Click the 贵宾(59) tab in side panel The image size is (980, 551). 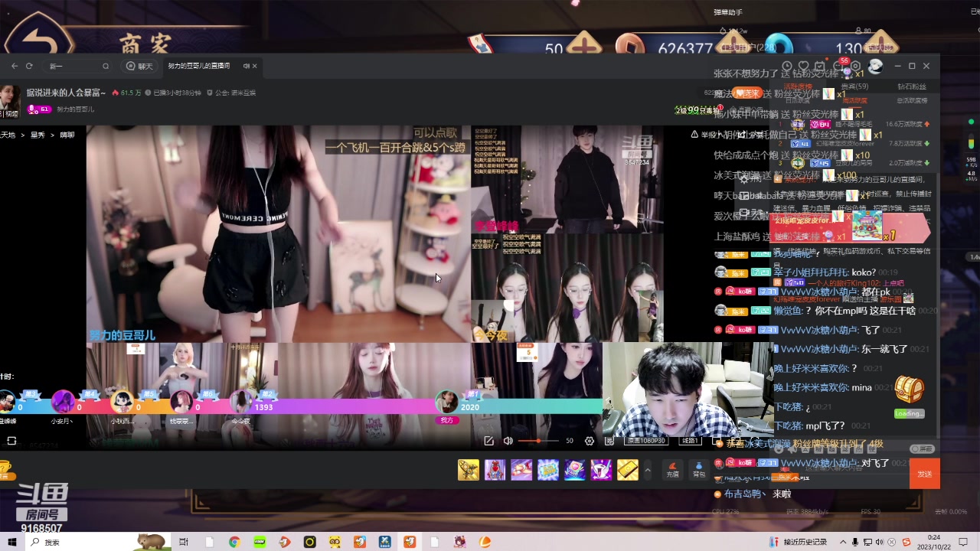(854, 86)
